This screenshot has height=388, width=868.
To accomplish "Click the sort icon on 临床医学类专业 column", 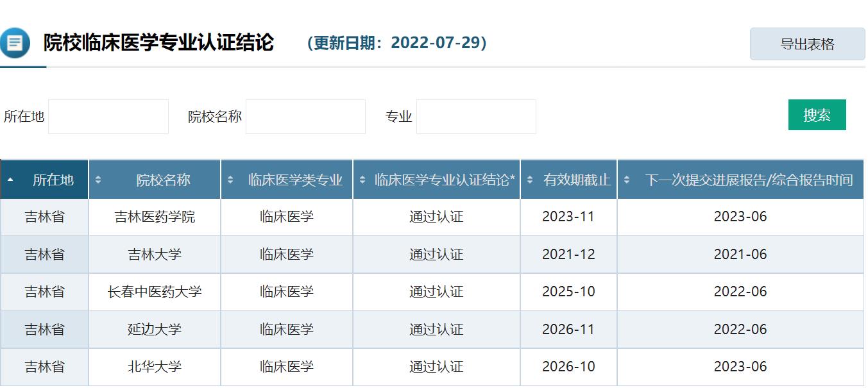I will pyautogui.click(x=230, y=178).
